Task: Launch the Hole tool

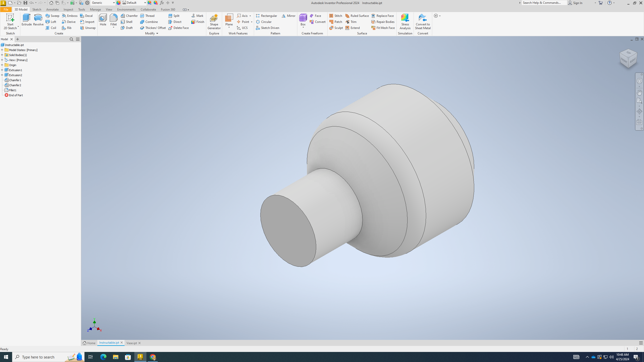Action: [103, 20]
